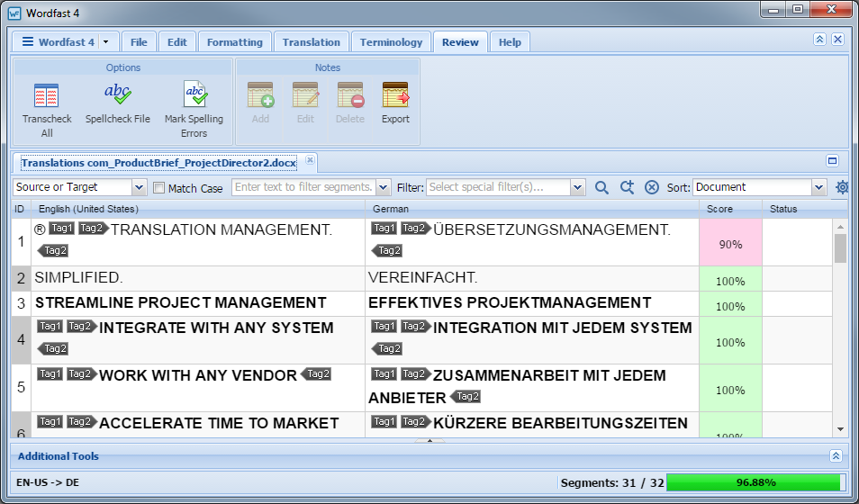Switch to the Formatting tab

click(234, 42)
